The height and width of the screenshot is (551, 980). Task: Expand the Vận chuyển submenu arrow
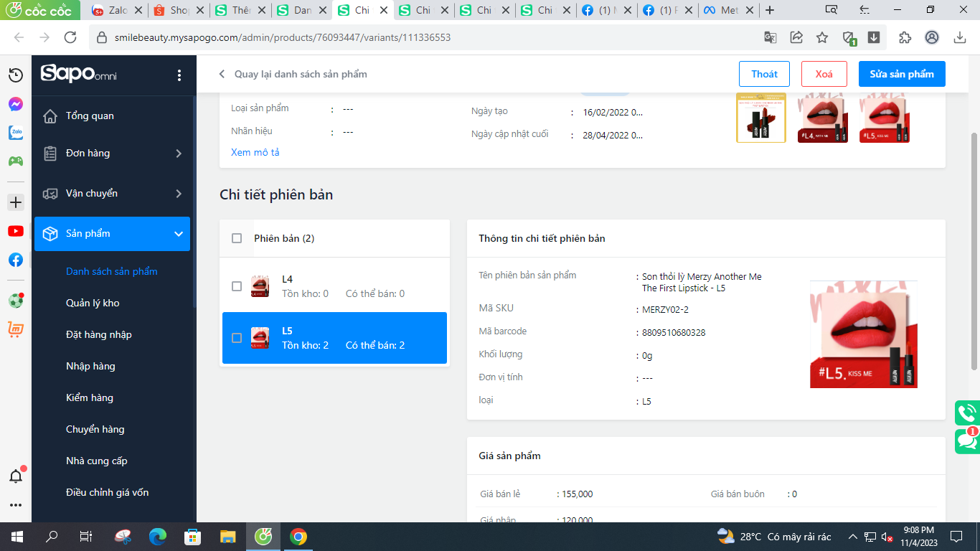click(179, 194)
